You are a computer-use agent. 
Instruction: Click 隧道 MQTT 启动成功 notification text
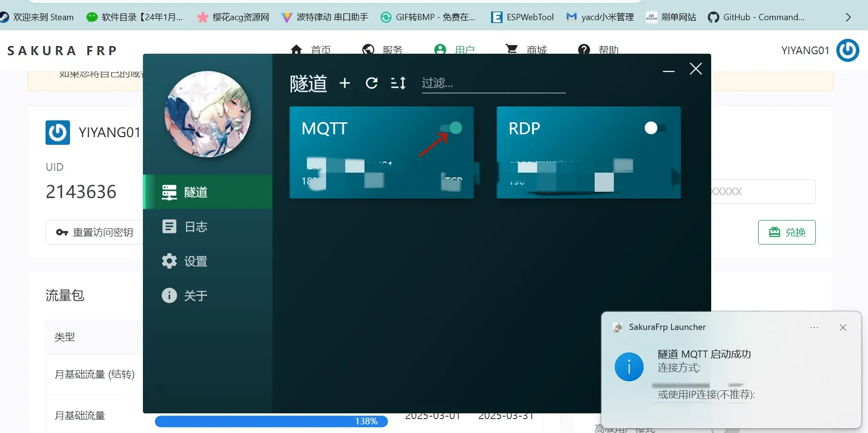704,354
